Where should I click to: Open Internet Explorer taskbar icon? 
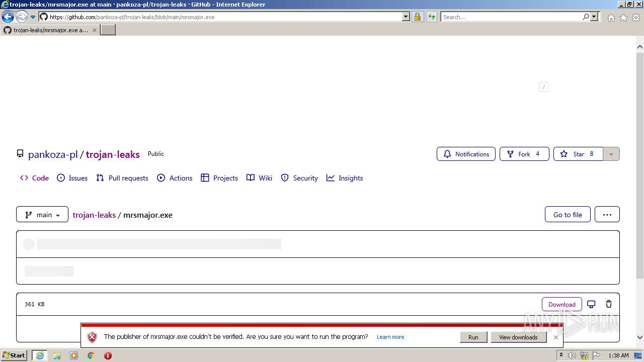pos(40,355)
